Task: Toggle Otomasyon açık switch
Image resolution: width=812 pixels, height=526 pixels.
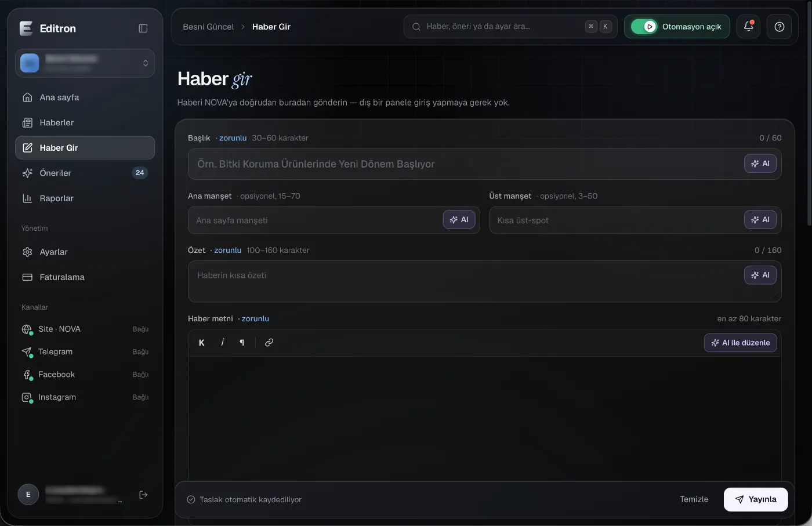Action: click(644, 27)
